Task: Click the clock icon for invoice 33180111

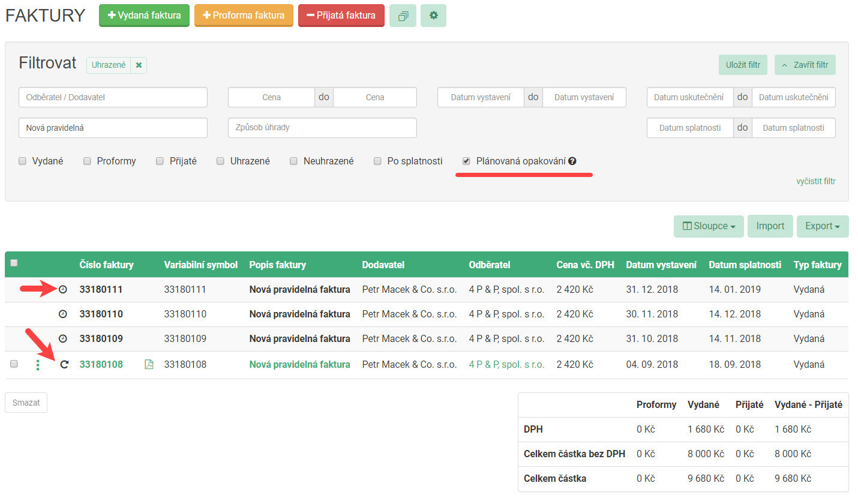Action: (x=63, y=290)
